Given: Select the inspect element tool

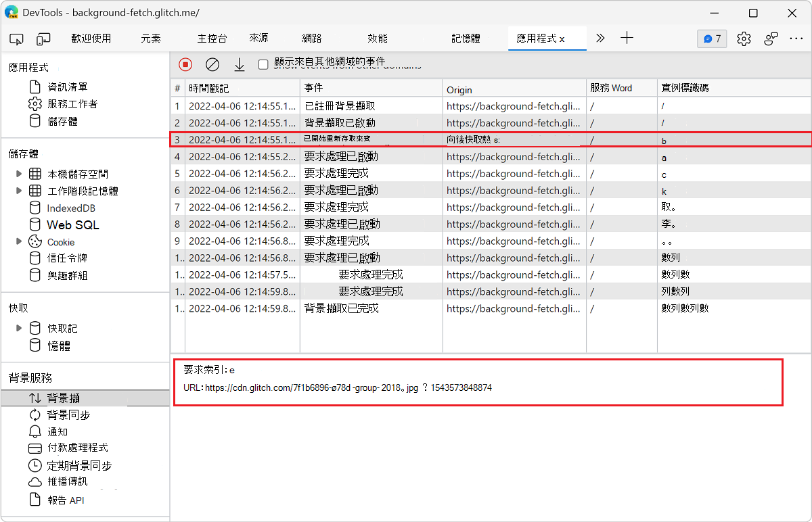Looking at the screenshot, I should [16, 39].
